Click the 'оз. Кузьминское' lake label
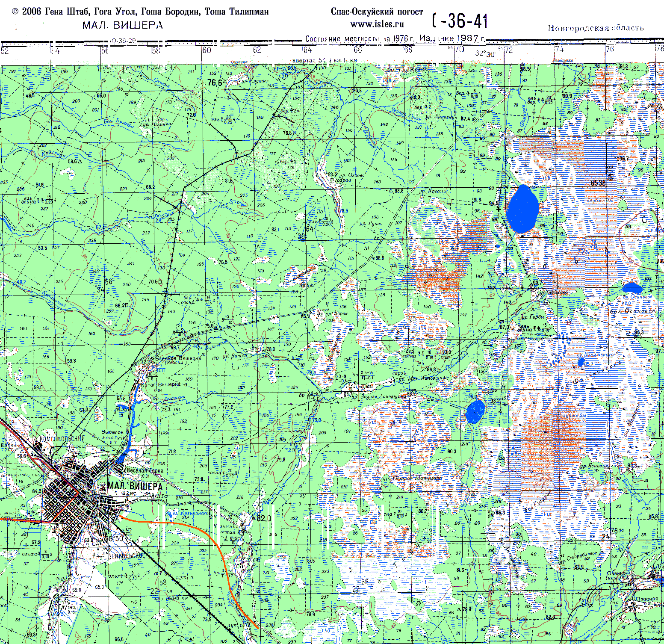Image resolution: width=664 pixels, height=644 pixels. 191,513
